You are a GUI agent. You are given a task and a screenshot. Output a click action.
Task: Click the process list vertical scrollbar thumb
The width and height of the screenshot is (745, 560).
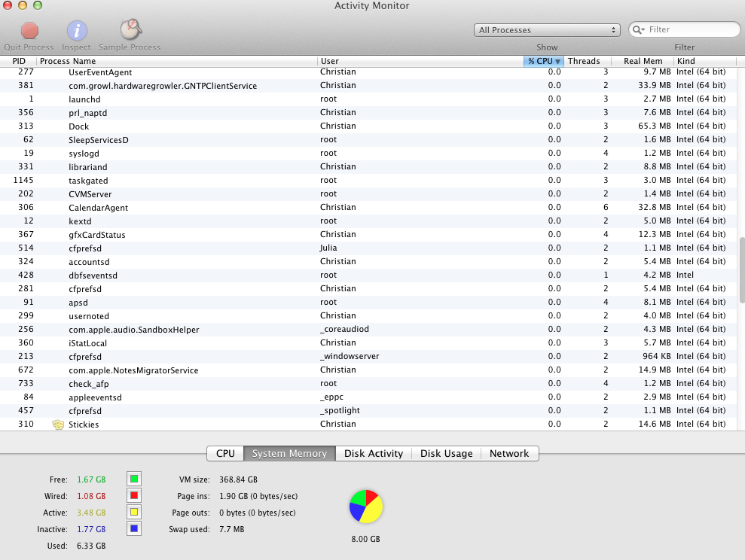click(742, 269)
